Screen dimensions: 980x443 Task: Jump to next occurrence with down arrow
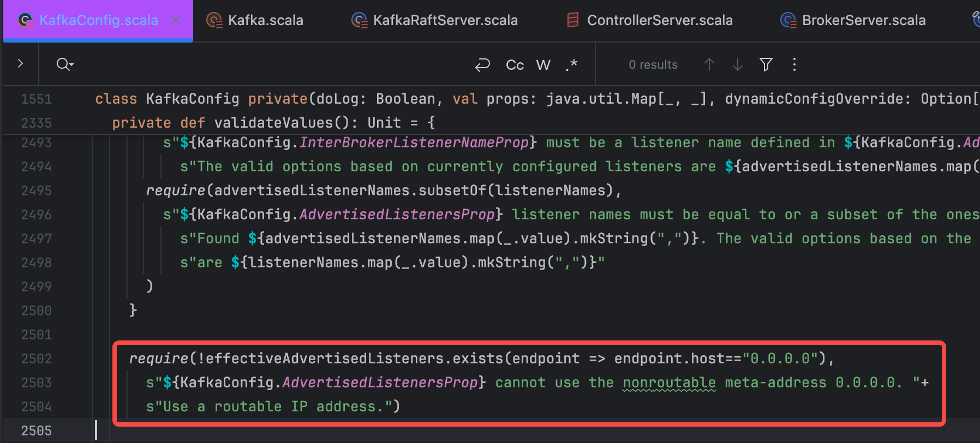pyautogui.click(x=737, y=65)
